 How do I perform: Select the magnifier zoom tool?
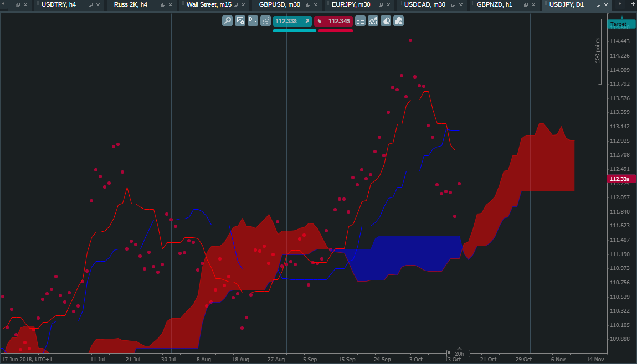pyautogui.click(x=227, y=20)
